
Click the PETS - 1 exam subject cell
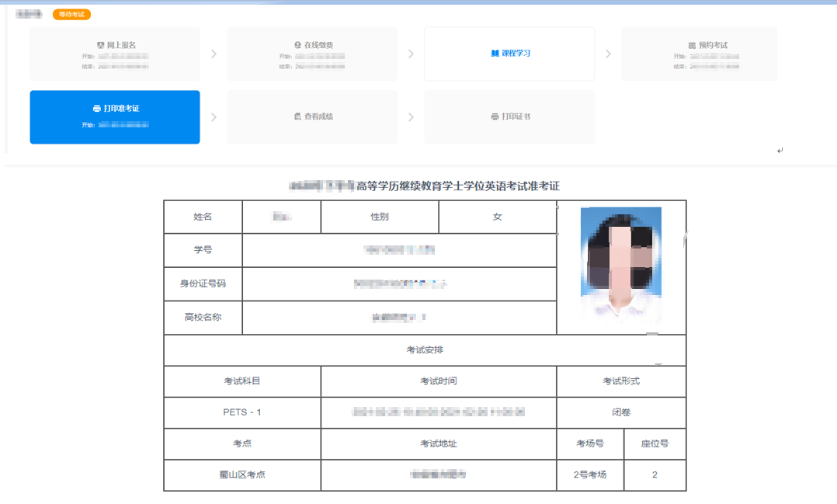coord(241,412)
